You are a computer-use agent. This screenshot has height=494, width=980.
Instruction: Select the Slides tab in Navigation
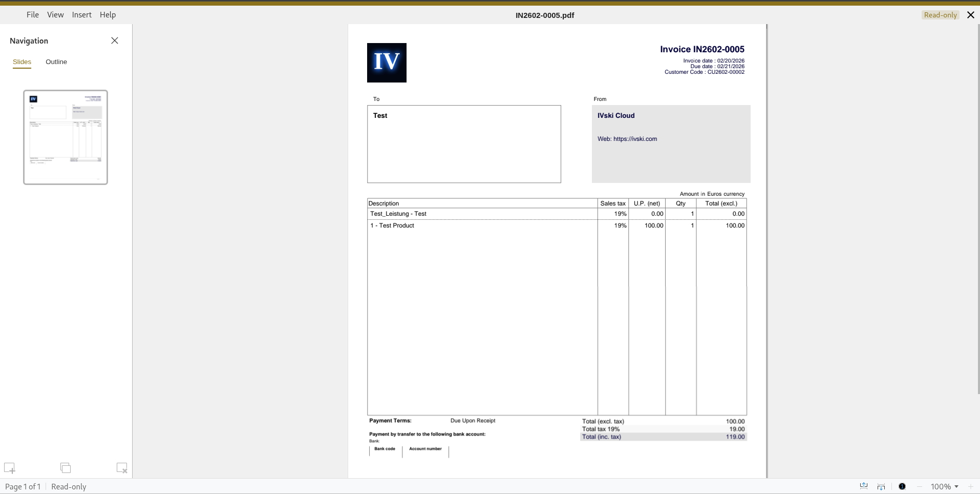(x=22, y=62)
